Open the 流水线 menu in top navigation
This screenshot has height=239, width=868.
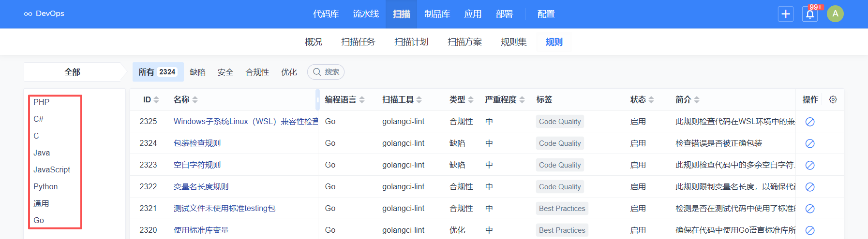click(365, 14)
